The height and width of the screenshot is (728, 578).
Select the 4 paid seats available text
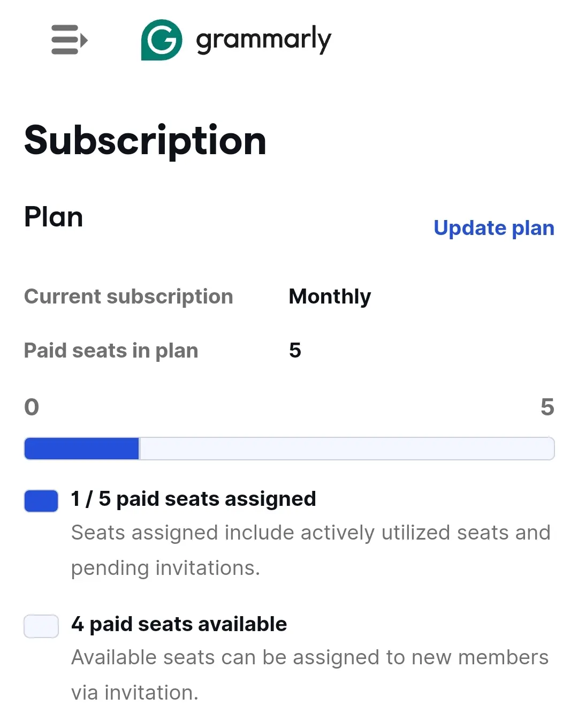(x=179, y=624)
